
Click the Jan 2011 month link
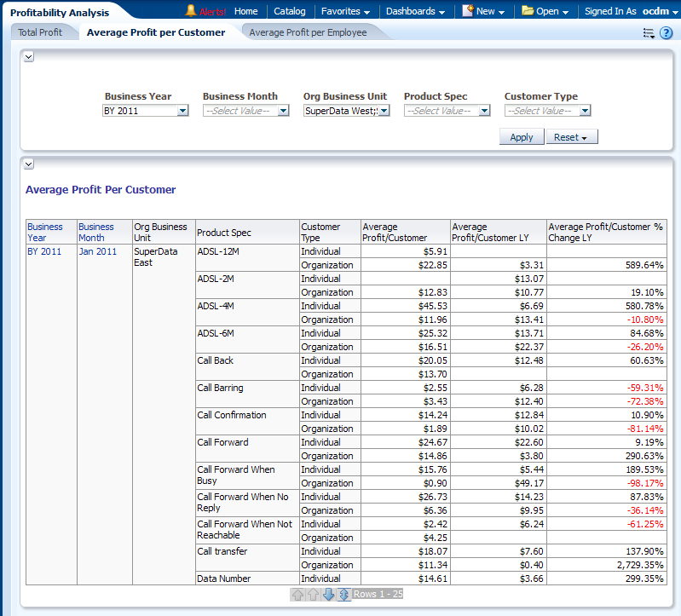pos(98,251)
